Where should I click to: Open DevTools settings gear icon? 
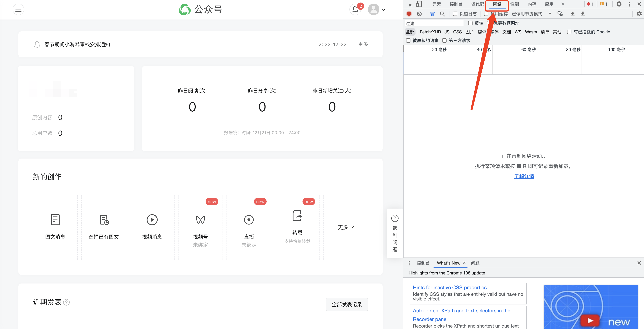pos(619,4)
